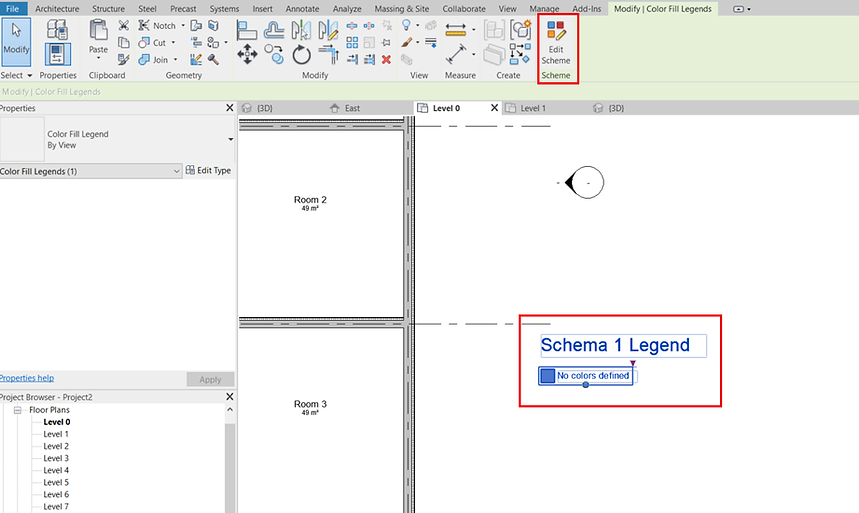Delete element with red X
The height and width of the screenshot is (513, 859).
[x=386, y=59]
